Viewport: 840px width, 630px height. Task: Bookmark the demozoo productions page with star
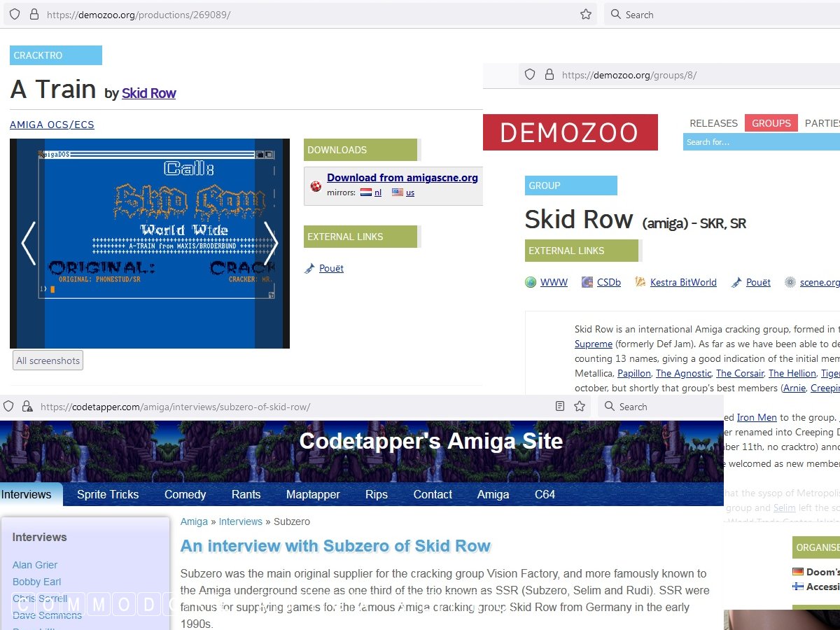point(586,15)
